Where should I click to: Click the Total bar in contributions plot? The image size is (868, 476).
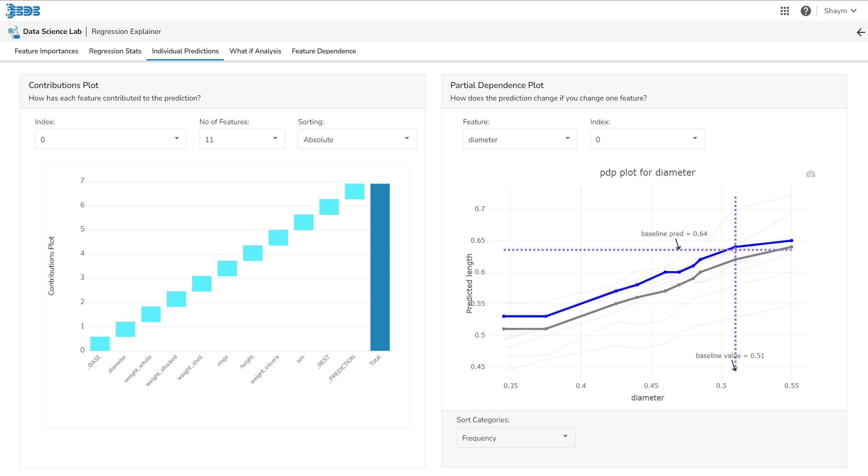point(380,267)
